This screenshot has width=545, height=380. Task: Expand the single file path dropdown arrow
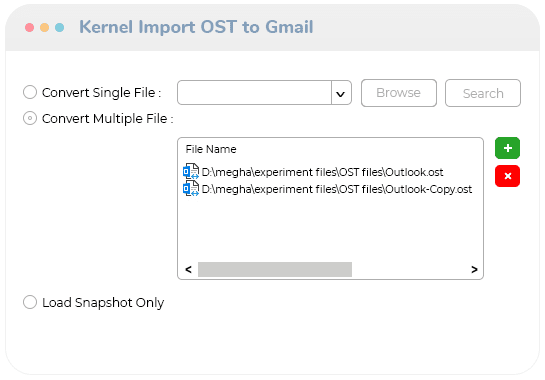coord(341,93)
